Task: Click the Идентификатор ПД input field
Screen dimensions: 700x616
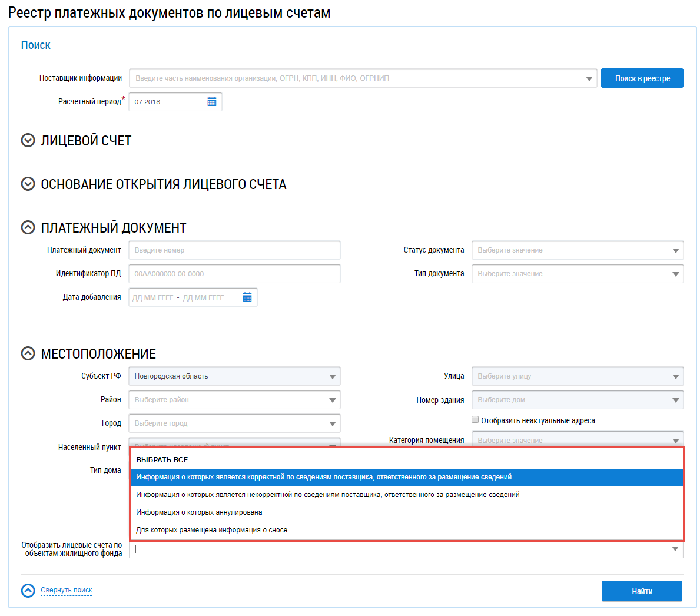Action: (x=234, y=274)
